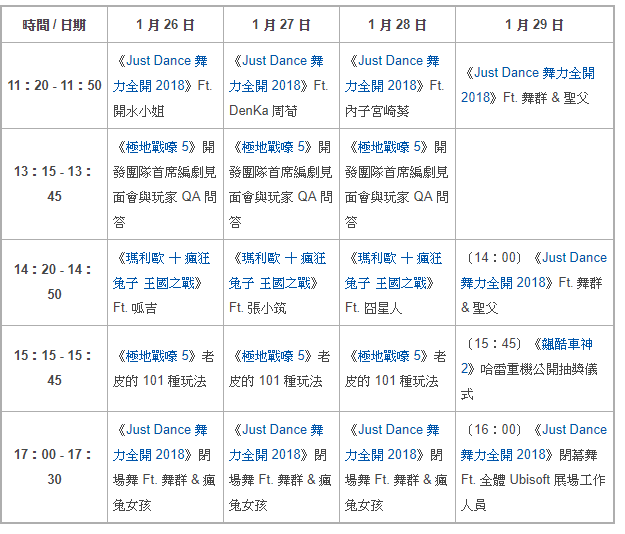Select the 13：15 - 13：45 time cell

(x=55, y=184)
